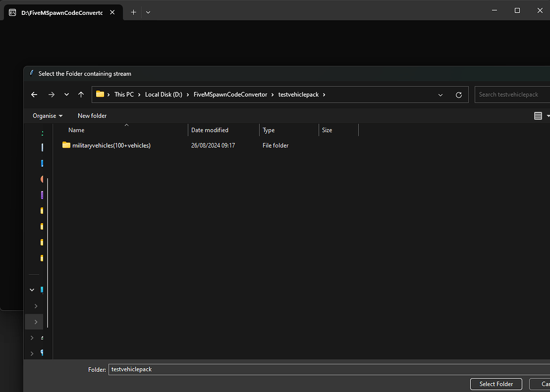Open the Organise dropdown menu
This screenshot has height=392, width=550.
(47, 115)
